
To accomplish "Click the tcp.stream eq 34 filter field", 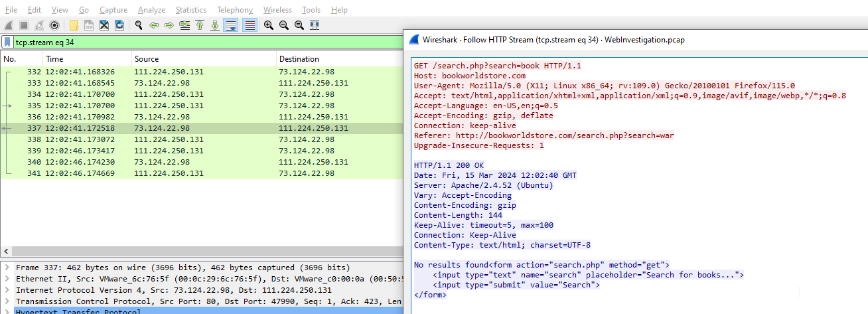I will (209, 42).
